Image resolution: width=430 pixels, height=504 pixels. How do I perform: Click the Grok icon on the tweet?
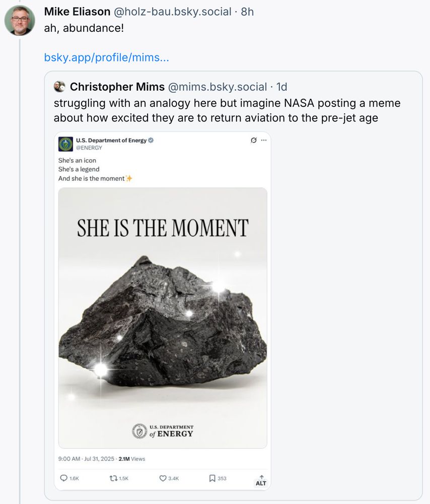point(253,140)
